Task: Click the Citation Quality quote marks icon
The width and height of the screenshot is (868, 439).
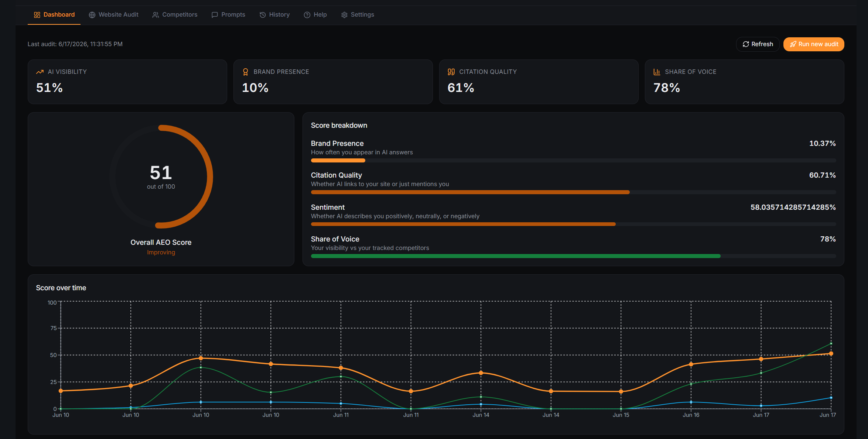Action: 451,72
